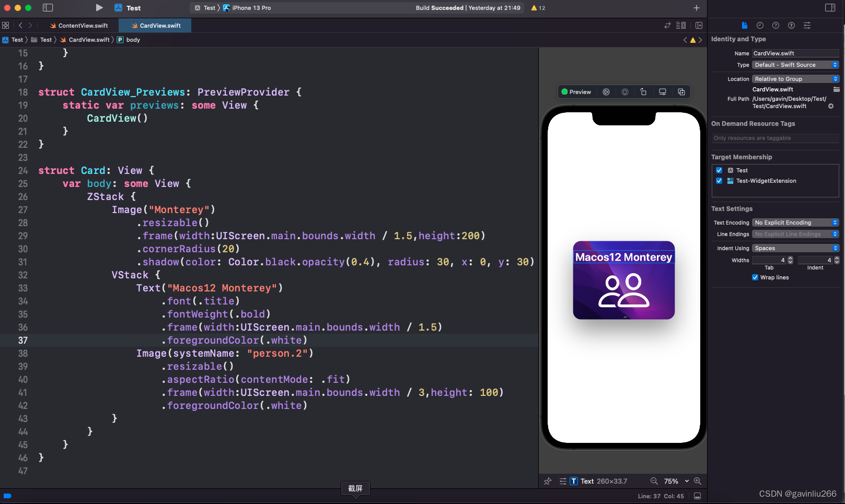Open the Text Encoding dropdown
Viewport: 845px width, 504px height.
click(795, 222)
